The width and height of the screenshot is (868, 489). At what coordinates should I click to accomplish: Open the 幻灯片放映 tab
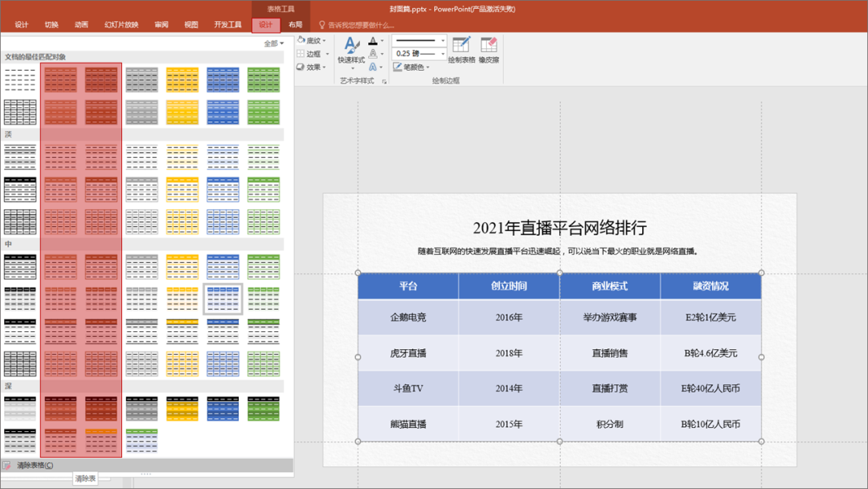click(121, 25)
